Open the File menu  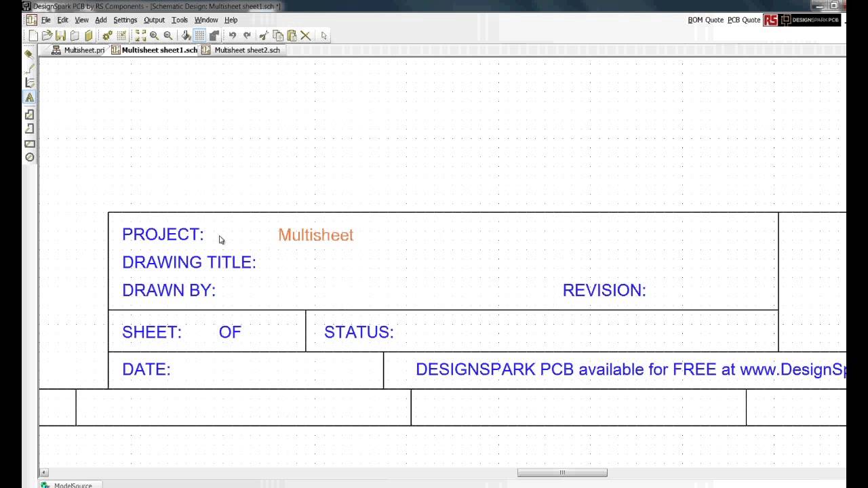(x=46, y=20)
